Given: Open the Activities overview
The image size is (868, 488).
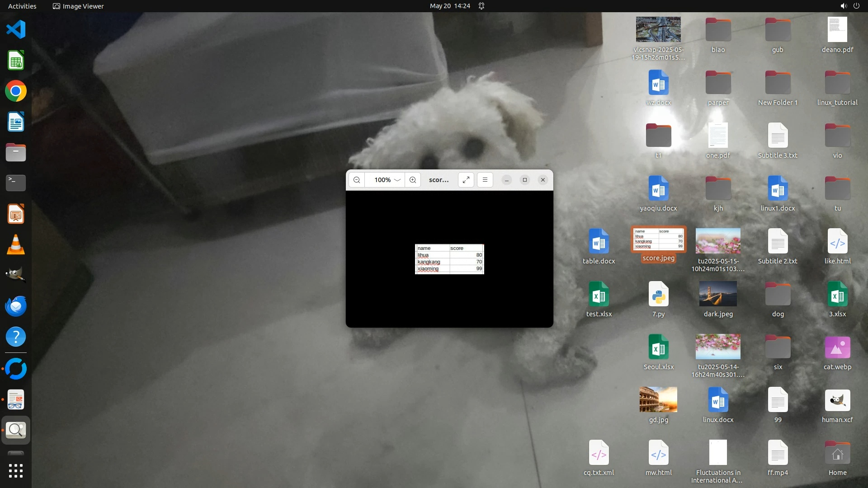Looking at the screenshot, I should [22, 6].
